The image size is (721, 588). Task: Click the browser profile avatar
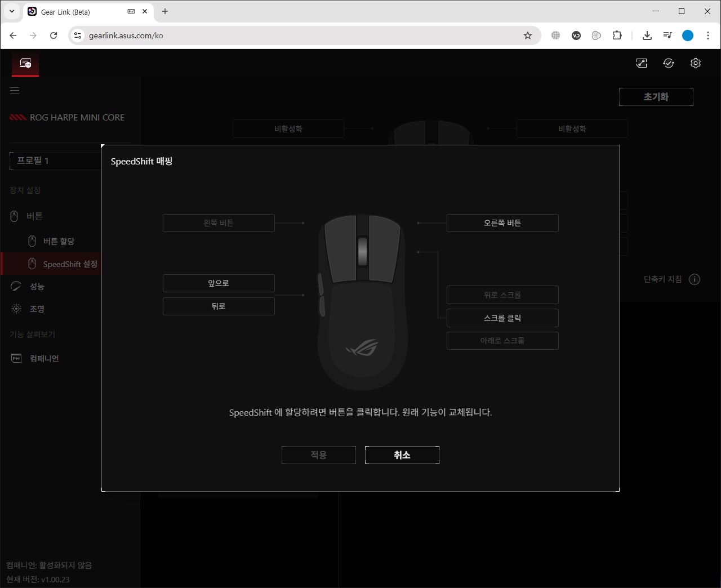point(688,35)
